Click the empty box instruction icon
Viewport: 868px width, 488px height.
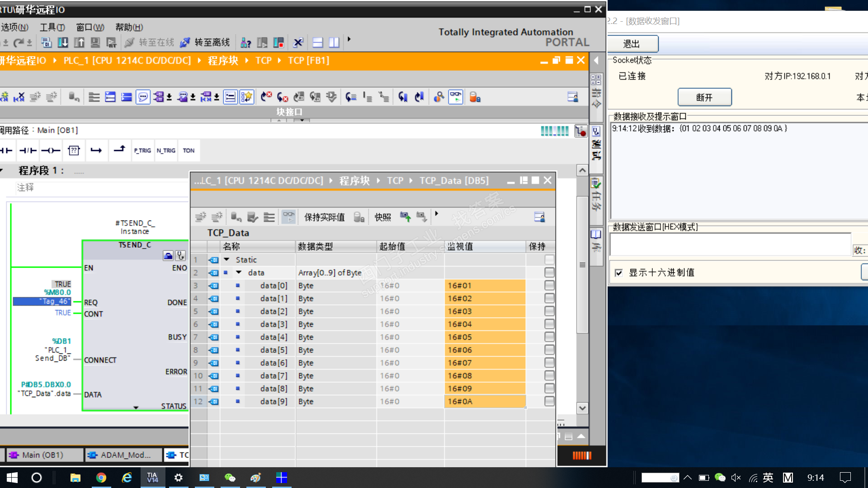(74, 150)
